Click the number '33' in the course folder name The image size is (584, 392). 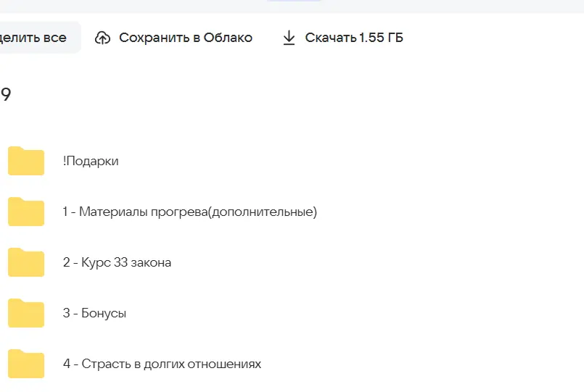pos(121,262)
